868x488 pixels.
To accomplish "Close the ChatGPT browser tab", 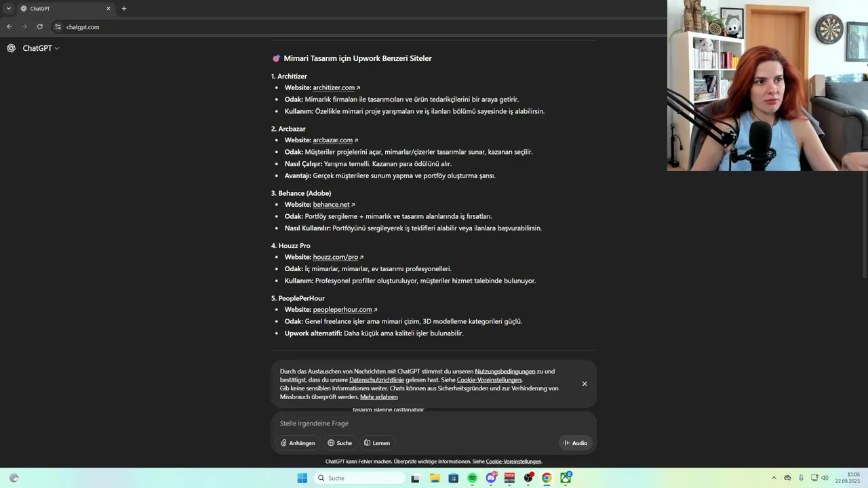I will [x=108, y=9].
